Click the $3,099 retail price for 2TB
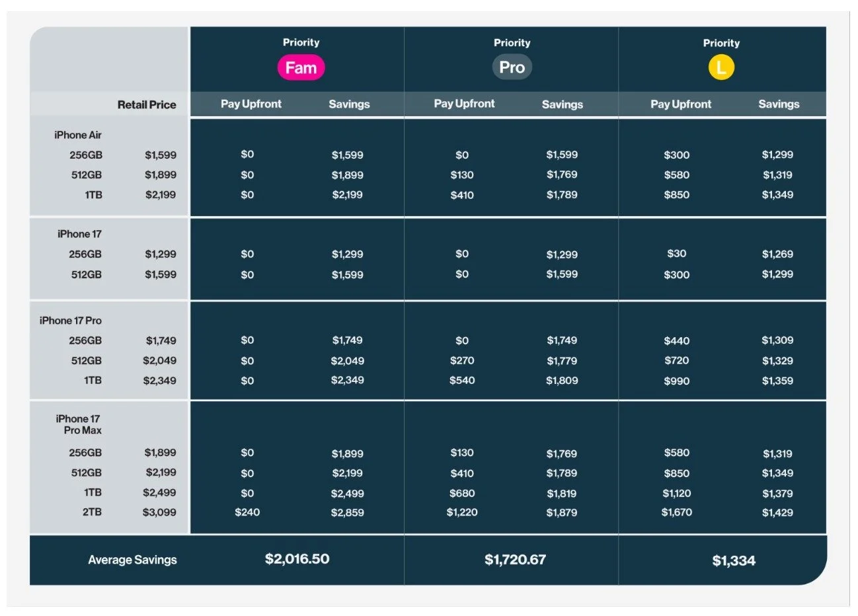 [159, 512]
